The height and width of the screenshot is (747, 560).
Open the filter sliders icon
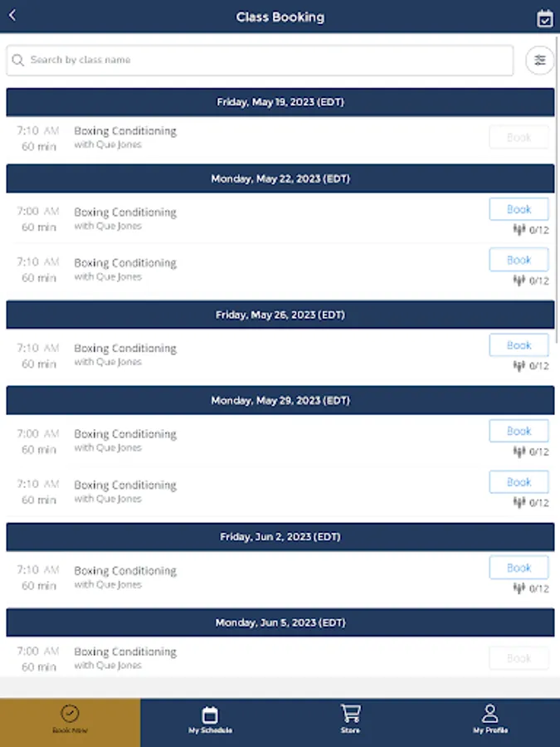(x=539, y=60)
